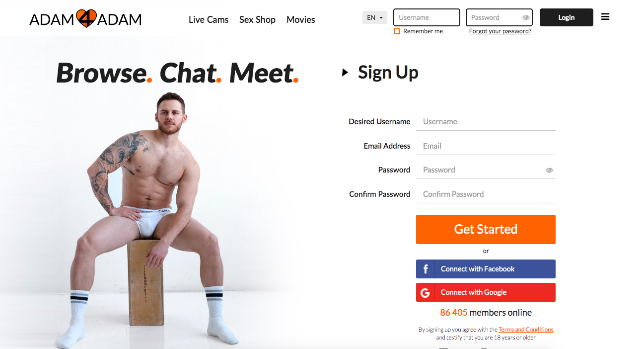Click into the Confirm Password field
This screenshot has width=644, height=349.
(486, 194)
